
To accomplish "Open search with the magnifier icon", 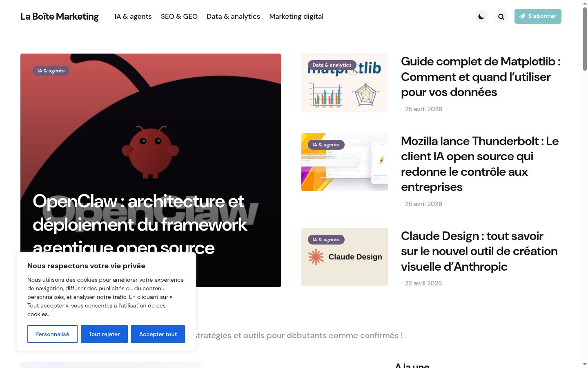I will [501, 16].
